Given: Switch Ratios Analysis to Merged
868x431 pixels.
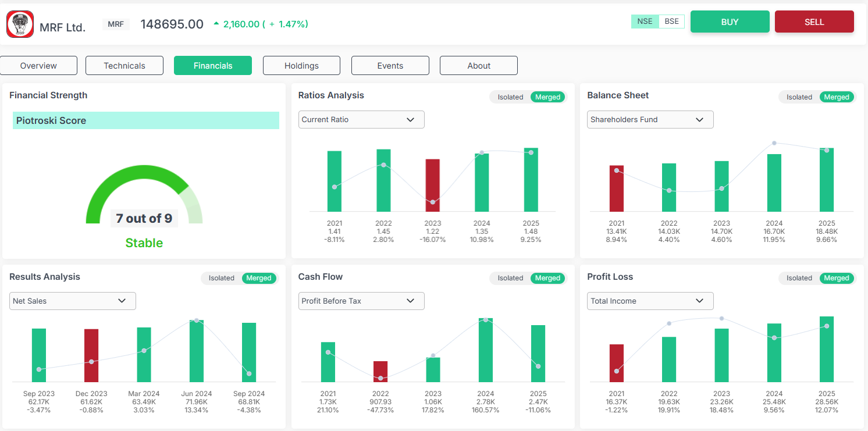Looking at the screenshot, I should point(547,97).
